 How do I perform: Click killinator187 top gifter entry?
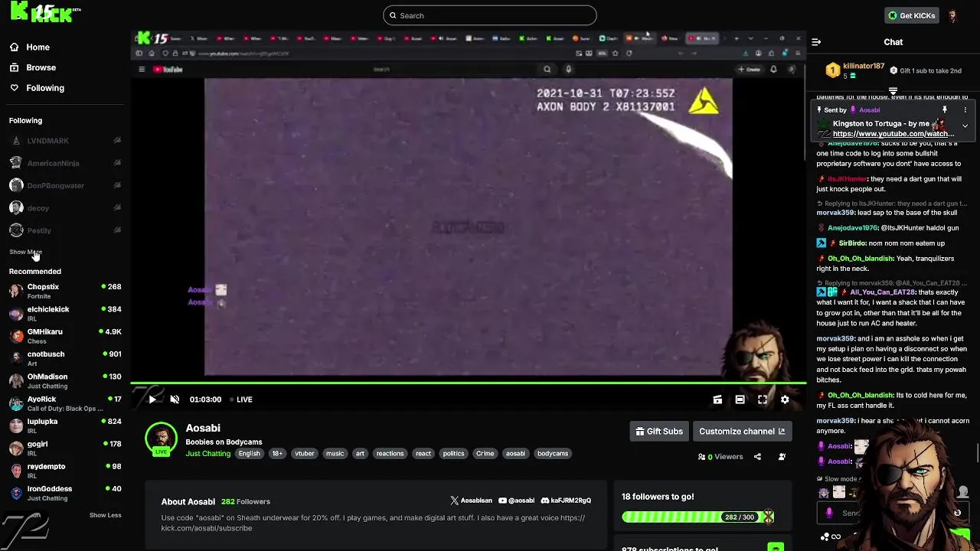click(x=855, y=70)
